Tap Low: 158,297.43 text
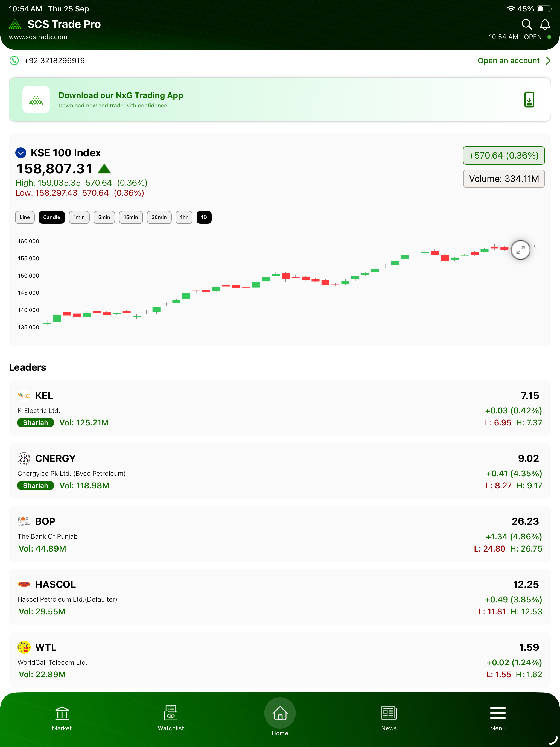The image size is (560, 747). [46, 193]
